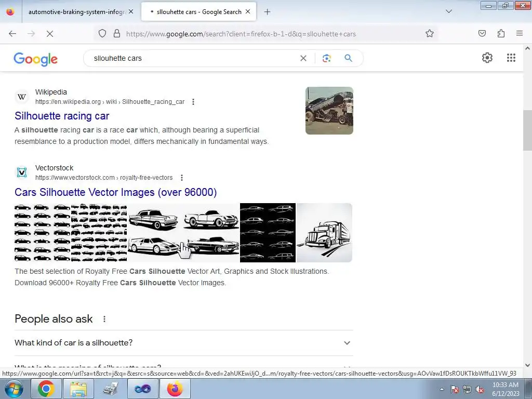Click the Wikipedia source URL breadcrumb

(110, 102)
